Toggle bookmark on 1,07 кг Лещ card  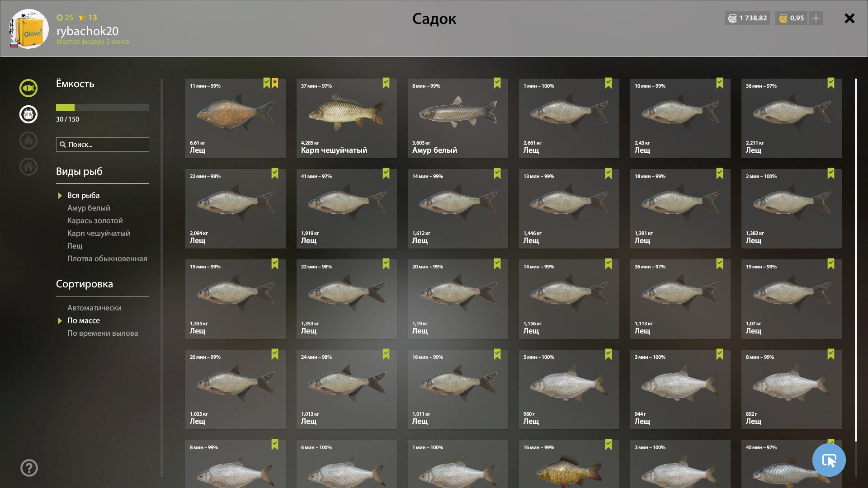click(x=831, y=264)
